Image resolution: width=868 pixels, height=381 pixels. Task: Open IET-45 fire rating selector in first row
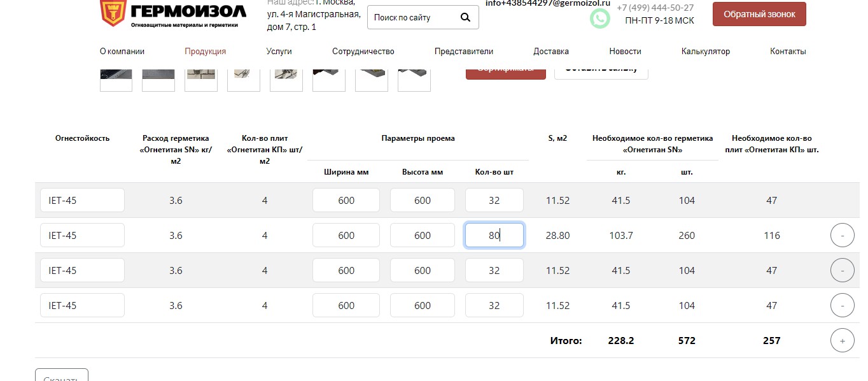82,200
